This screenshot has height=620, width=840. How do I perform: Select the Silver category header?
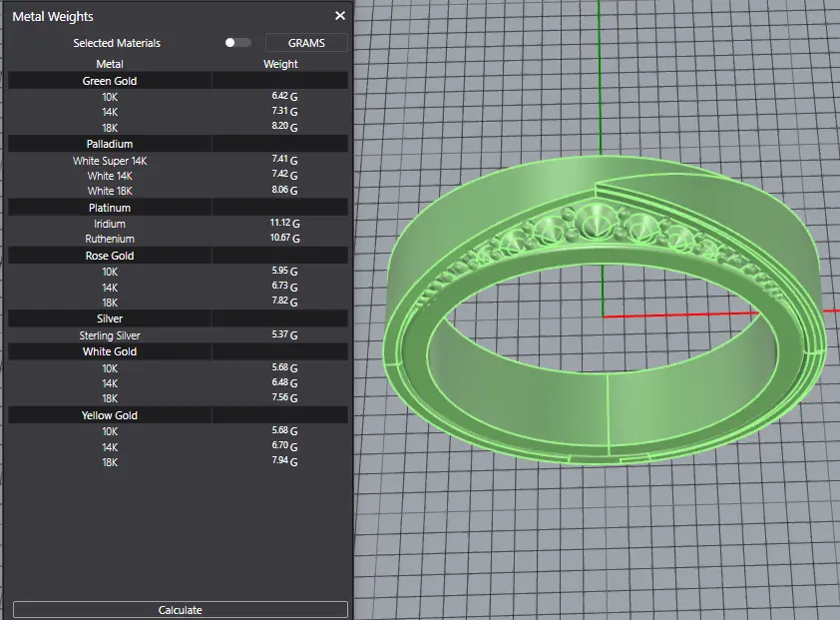pos(110,318)
